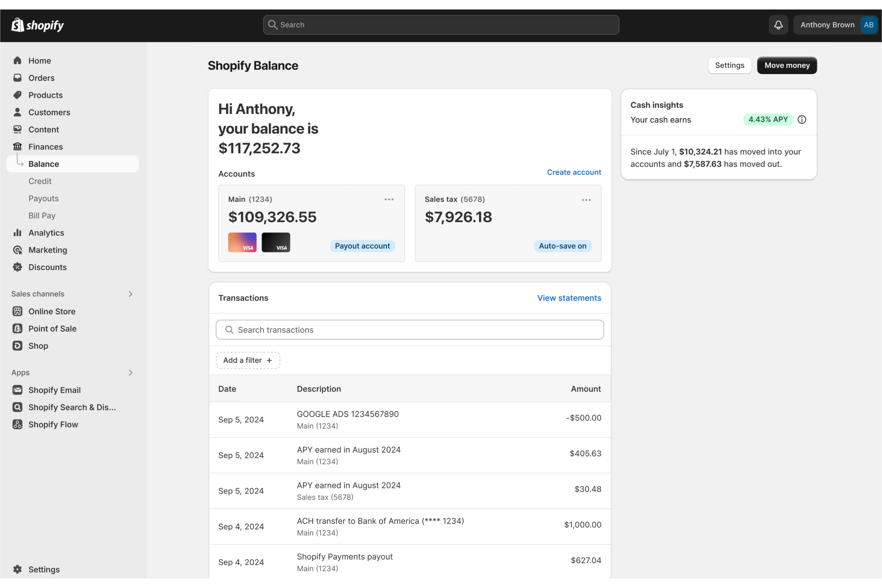Click the Shop channel icon
Image resolution: width=882 pixels, height=588 pixels.
pyautogui.click(x=17, y=346)
